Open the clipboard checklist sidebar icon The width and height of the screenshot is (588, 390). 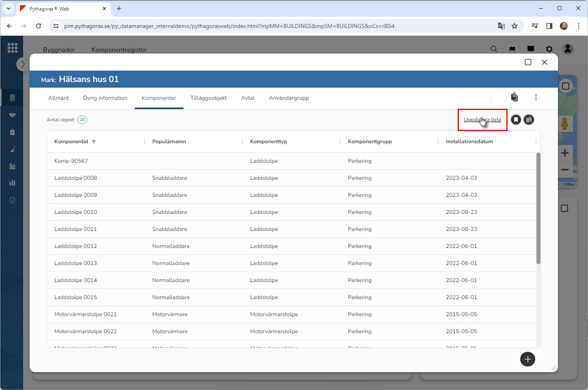coord(12,132)
